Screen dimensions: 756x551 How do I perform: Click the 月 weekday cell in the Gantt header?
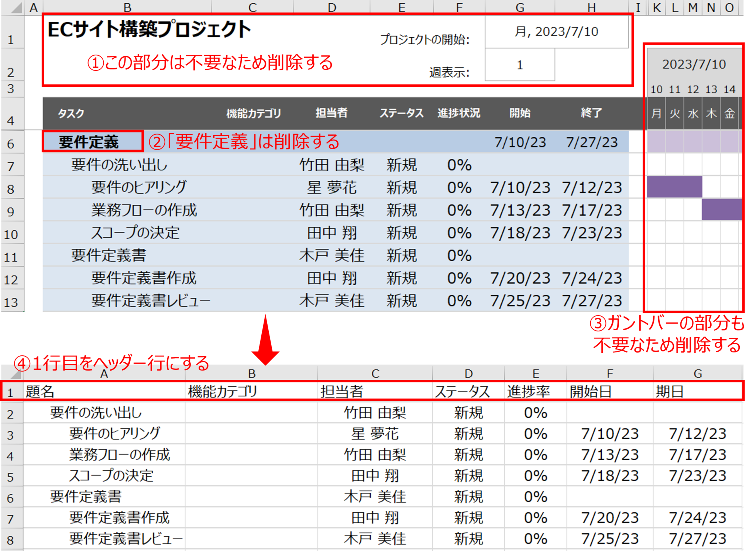(656, 113)
